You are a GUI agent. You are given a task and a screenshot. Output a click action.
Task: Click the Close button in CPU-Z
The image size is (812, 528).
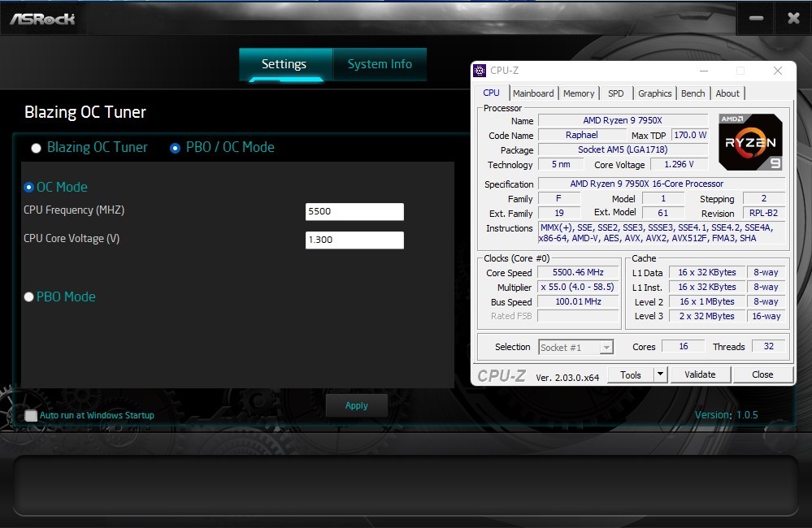(x=762, y=374)
